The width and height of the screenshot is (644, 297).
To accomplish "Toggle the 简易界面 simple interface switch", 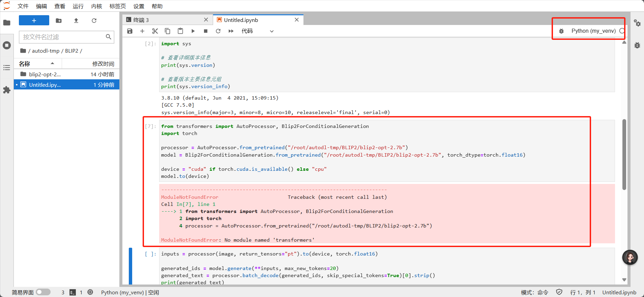I will coord(43,292).
